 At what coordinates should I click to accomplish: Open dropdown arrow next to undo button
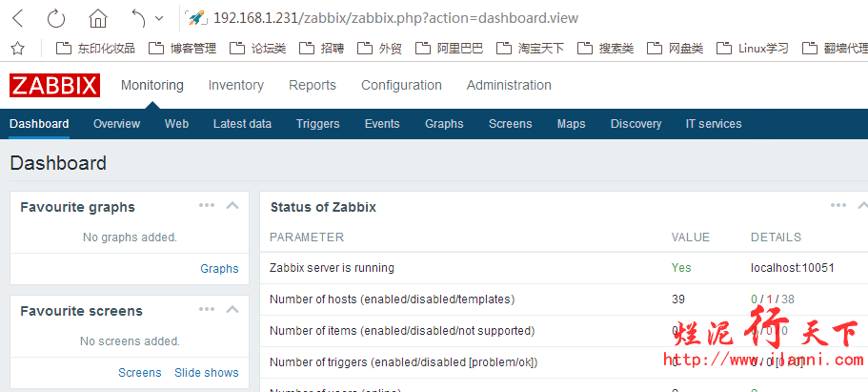coord(159,18)
